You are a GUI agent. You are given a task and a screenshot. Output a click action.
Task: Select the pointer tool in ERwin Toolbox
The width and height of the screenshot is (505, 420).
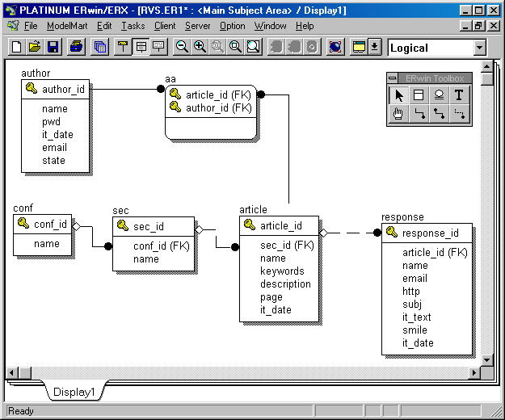coord(398,95)
